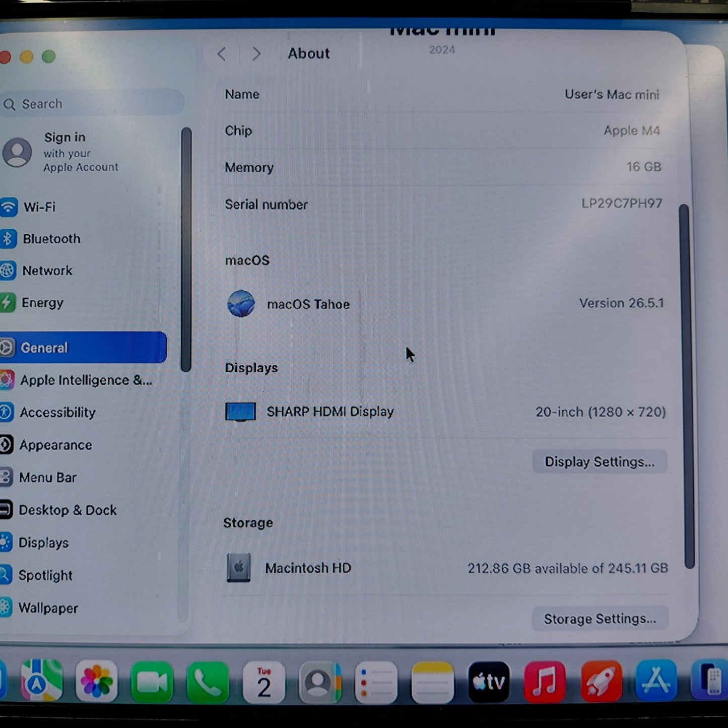Open Storage Settings

point(600,619)
